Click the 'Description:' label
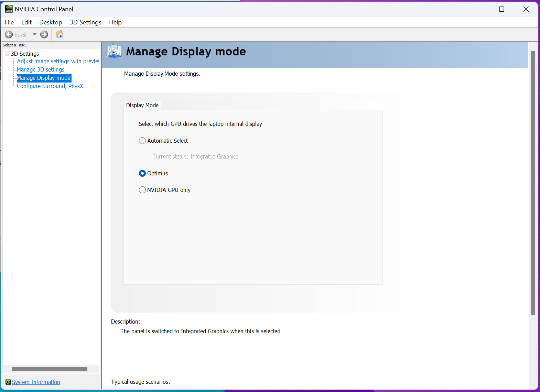Screen dimensions: 540x392 click(126, 322)
